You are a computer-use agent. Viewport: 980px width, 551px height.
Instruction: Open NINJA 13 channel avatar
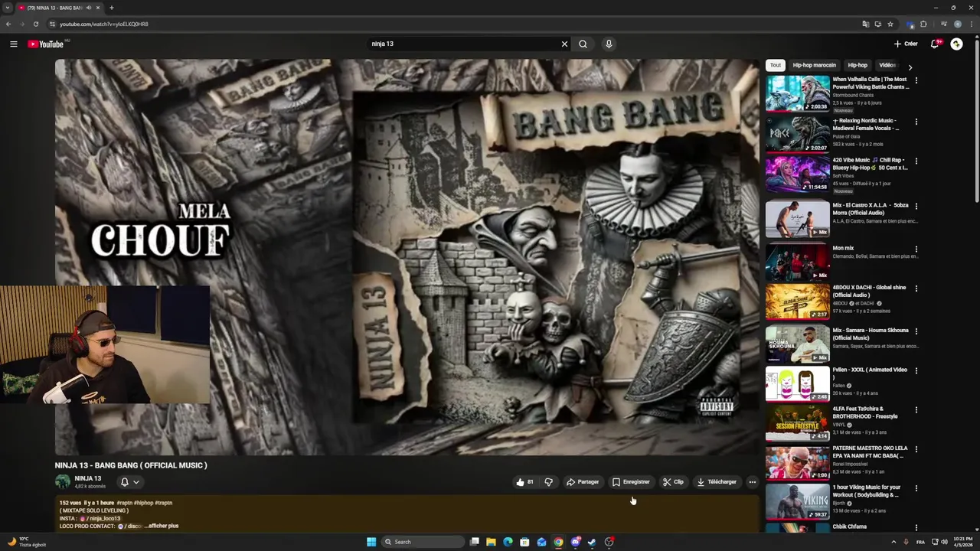[63, 481]
